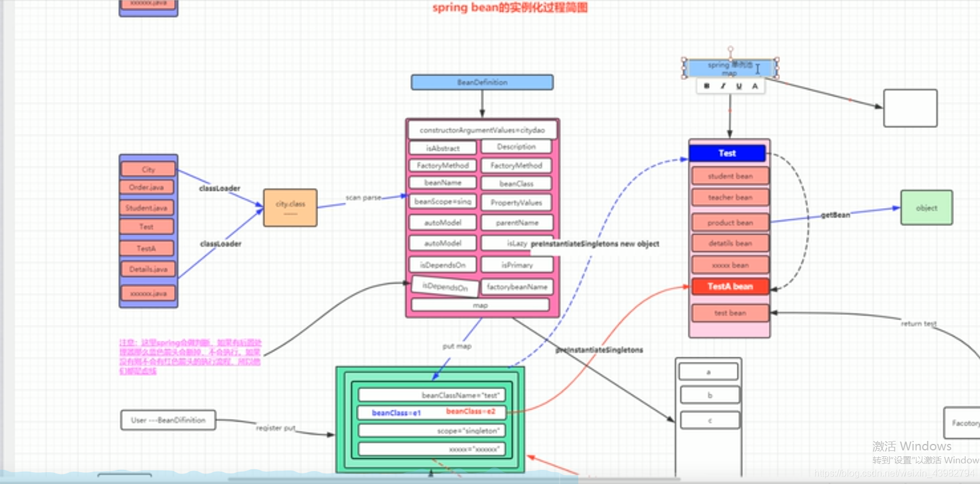Select the beanName property box
The width and height of the screenshot is (980, 484).
[x=443, y=183]
